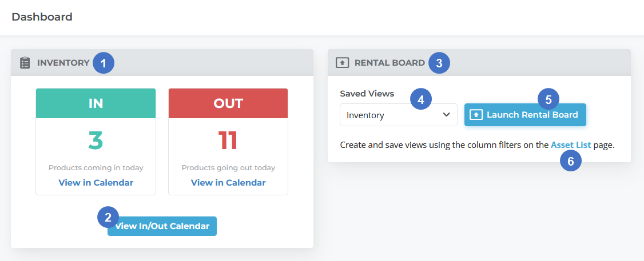The height and width of the screenshot is (261, 644).
Task: Click the 11 products going out count
Action: click(x=228, y=140)
